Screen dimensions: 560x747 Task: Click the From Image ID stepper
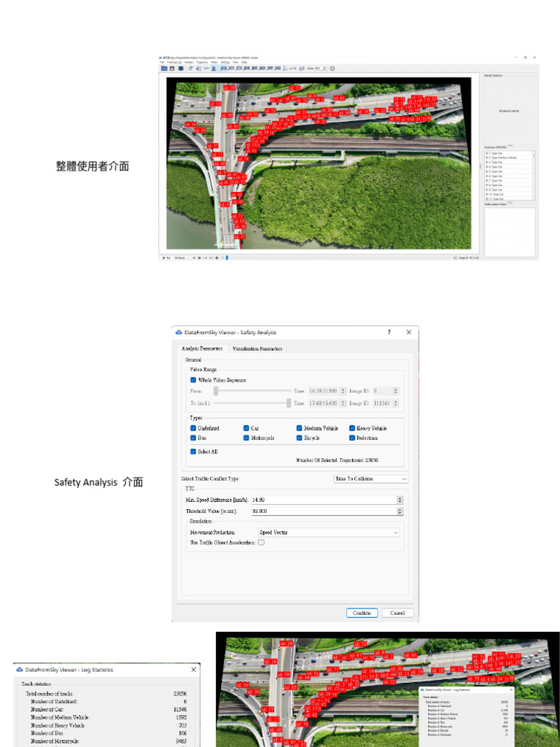pos(396,391)
